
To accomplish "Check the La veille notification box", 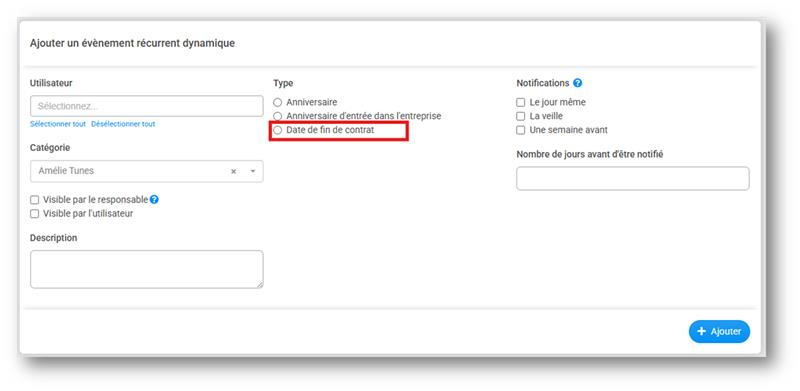I will click(520, 116).
